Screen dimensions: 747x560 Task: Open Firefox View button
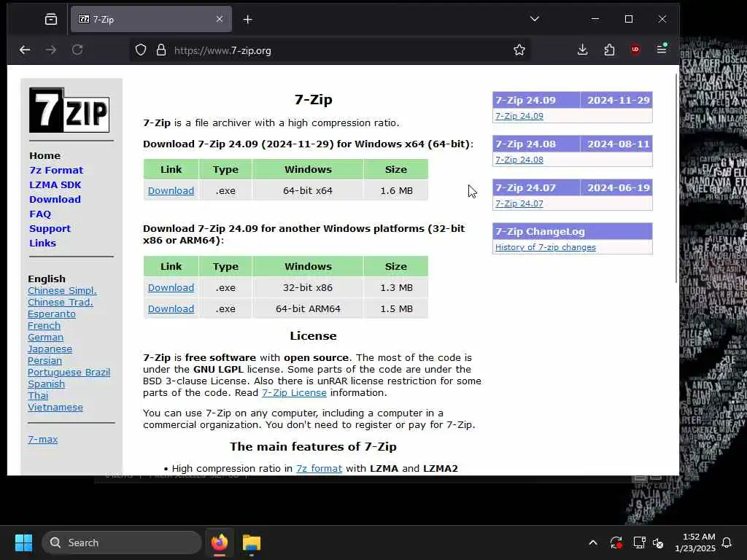(51, 20)
